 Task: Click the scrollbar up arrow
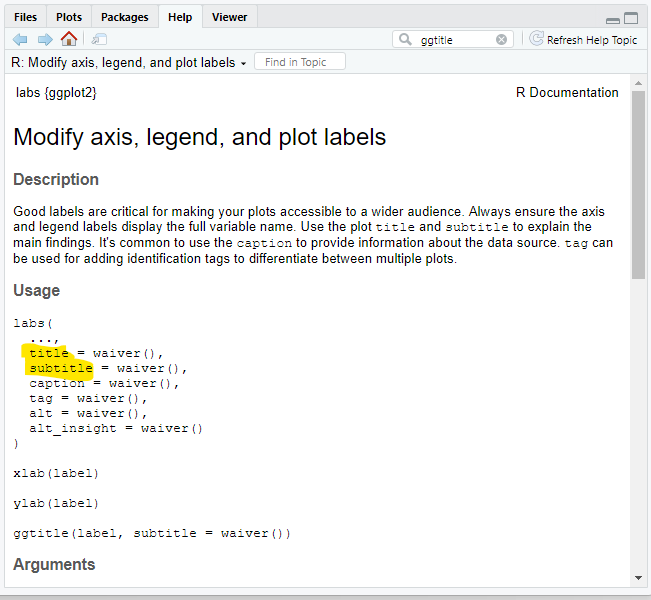coord(638,83)
